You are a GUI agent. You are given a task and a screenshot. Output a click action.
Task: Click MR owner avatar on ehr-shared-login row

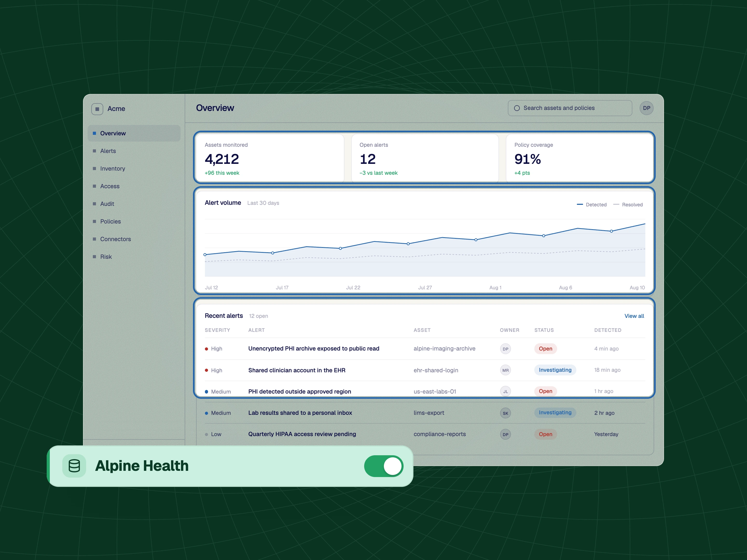pyautogui.click(x=505, y=370)
